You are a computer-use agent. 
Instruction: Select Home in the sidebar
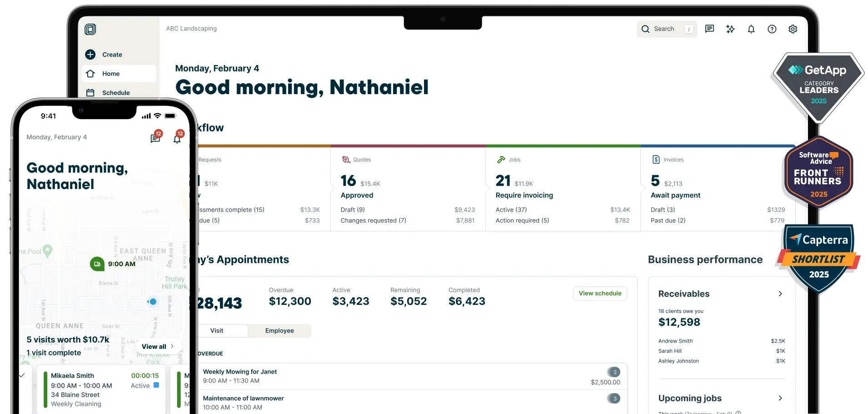(91, 74)
